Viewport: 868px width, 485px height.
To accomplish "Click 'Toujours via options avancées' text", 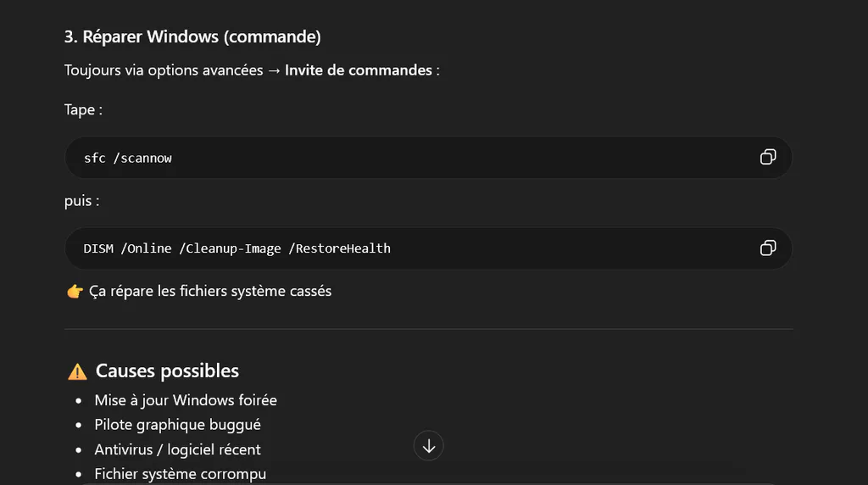I will tap(164, 70).
